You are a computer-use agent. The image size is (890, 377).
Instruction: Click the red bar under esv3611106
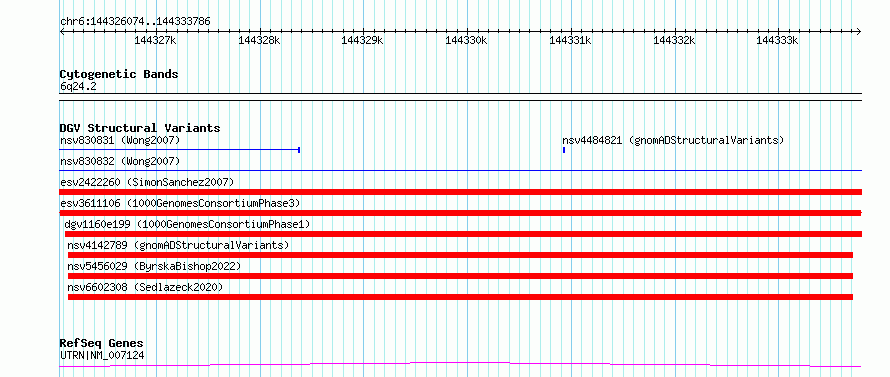click(x=461, y=213)
